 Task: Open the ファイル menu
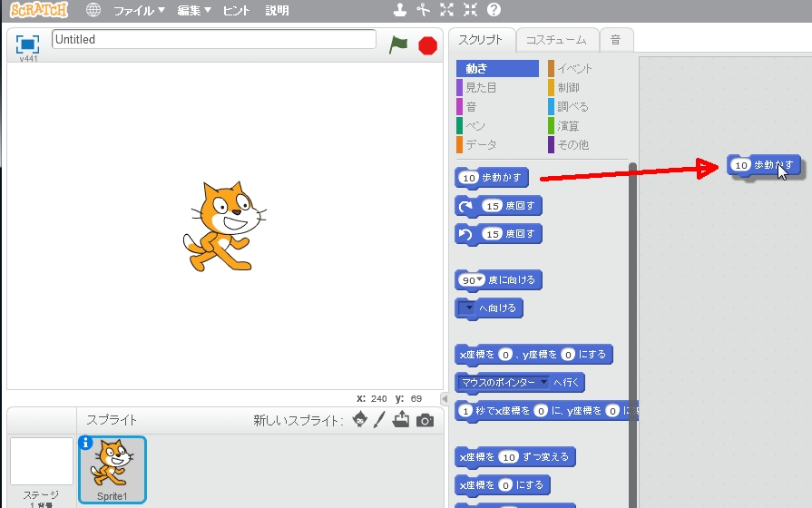point(139,10)
